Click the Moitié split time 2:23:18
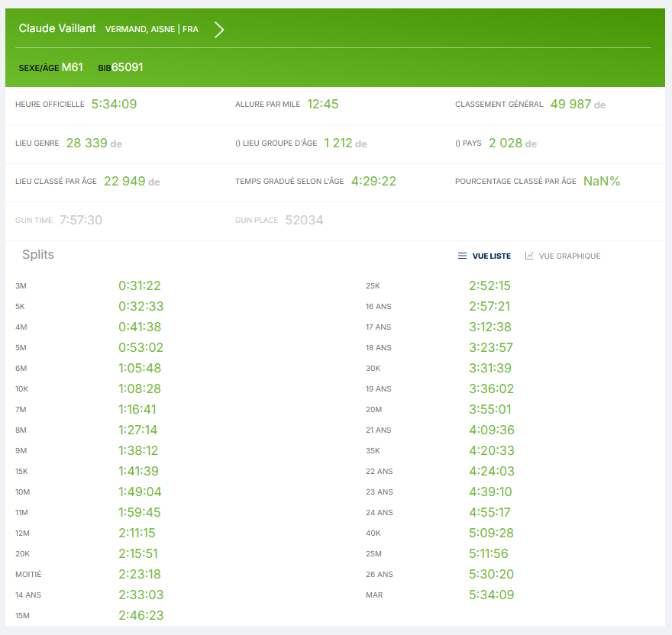672x635 pixels. click(140, 574)
